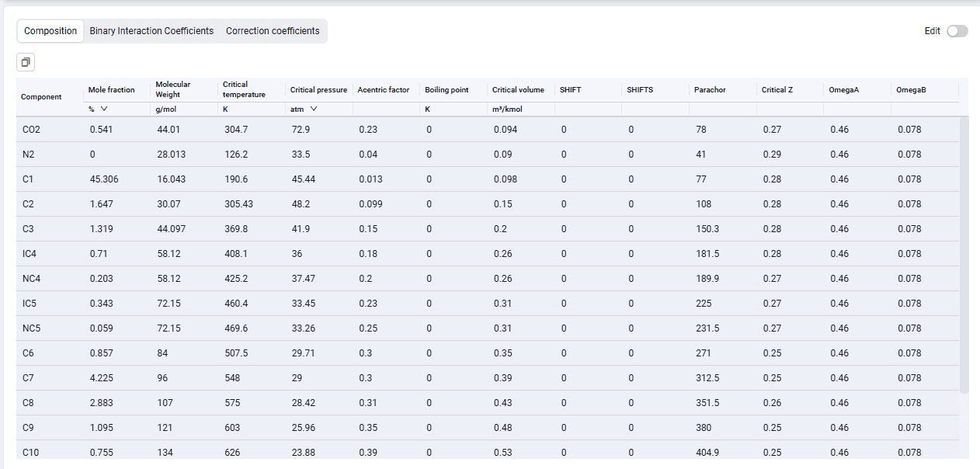
Task: Select molecular weight 121 for C9
Action: pos(165,428)
